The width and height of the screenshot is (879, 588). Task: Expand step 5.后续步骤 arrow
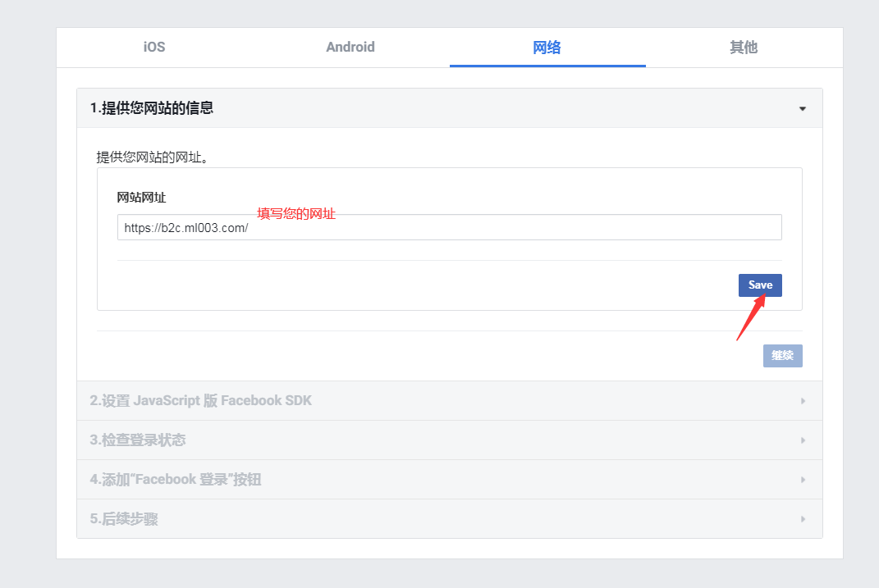[803, 519]
